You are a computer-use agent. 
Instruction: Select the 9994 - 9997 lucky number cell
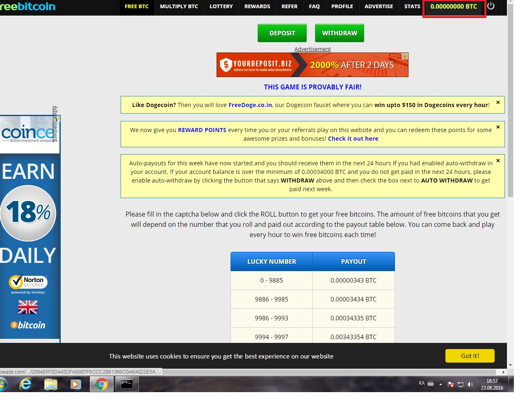272,336
